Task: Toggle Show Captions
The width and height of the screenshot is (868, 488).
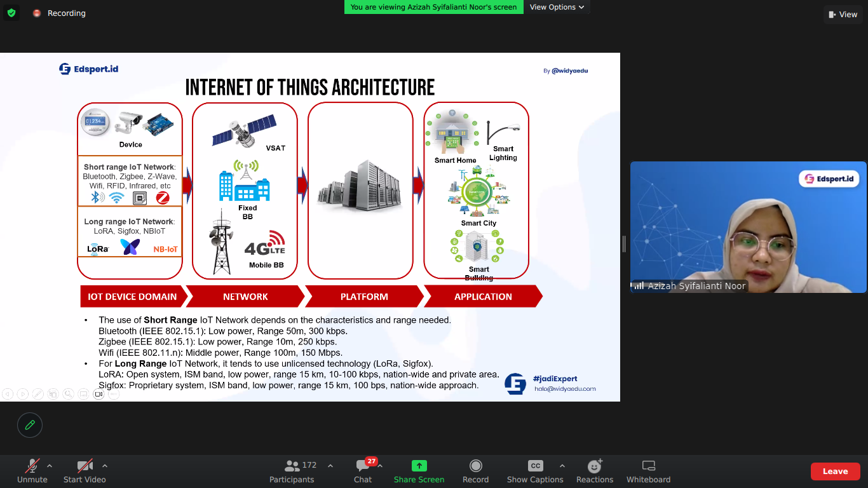Action: tap(535, 471)
